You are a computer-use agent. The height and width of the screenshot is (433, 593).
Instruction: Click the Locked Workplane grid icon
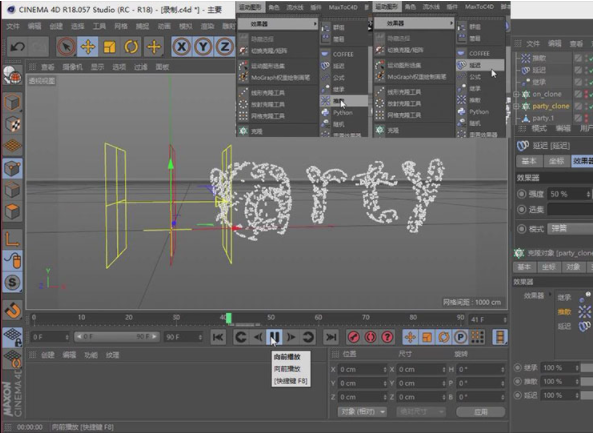[12, 337]
